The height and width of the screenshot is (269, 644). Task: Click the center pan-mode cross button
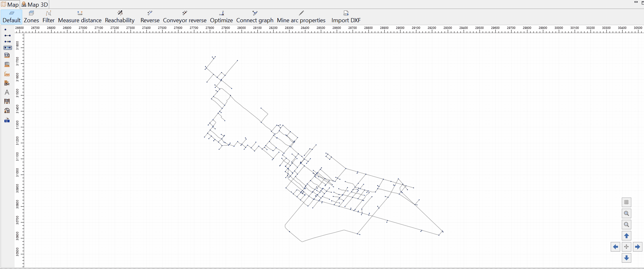626,247
